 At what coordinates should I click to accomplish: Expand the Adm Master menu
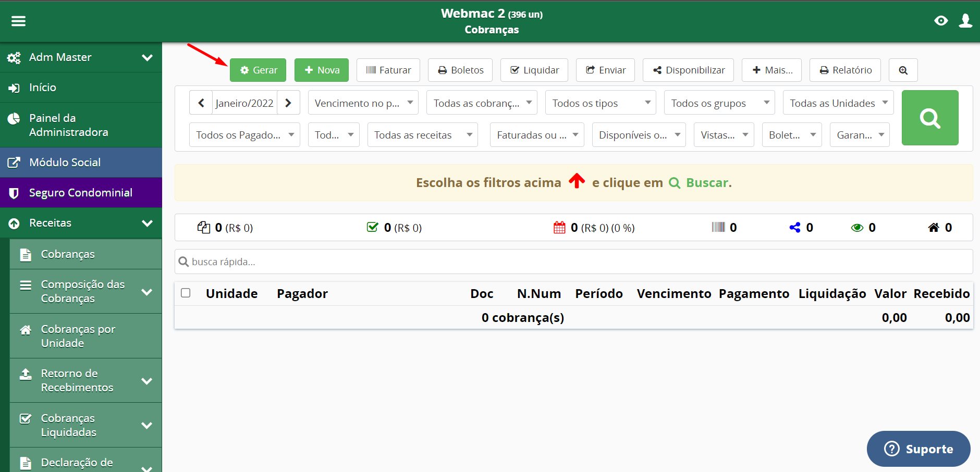pos(81,57)
